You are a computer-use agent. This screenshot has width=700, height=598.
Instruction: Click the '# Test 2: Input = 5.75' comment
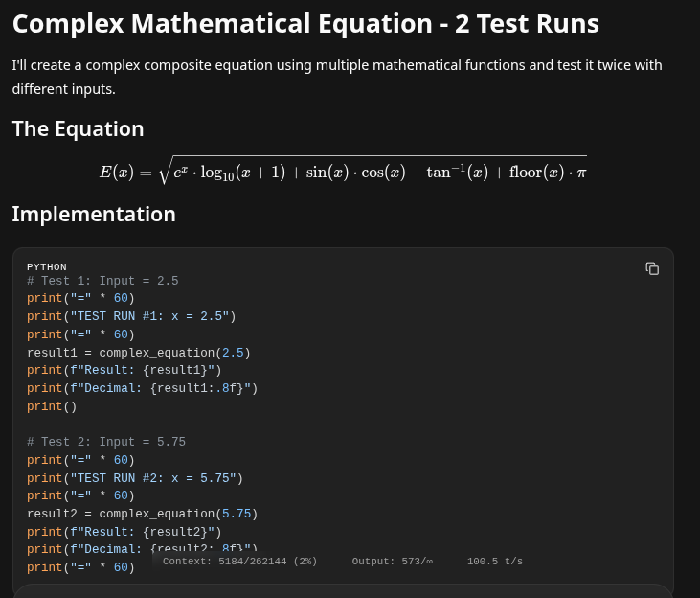point(106,443)
